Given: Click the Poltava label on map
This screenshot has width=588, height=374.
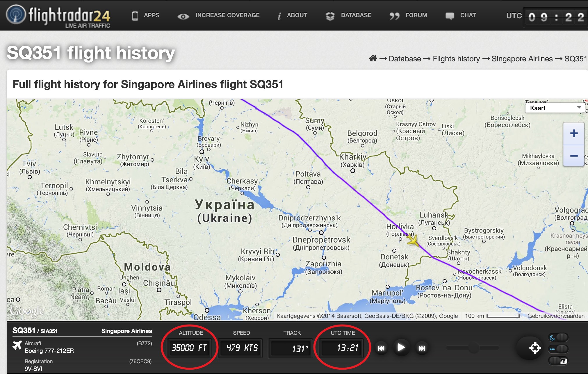Looking at the screenshot, I should [x=308, y=178].
